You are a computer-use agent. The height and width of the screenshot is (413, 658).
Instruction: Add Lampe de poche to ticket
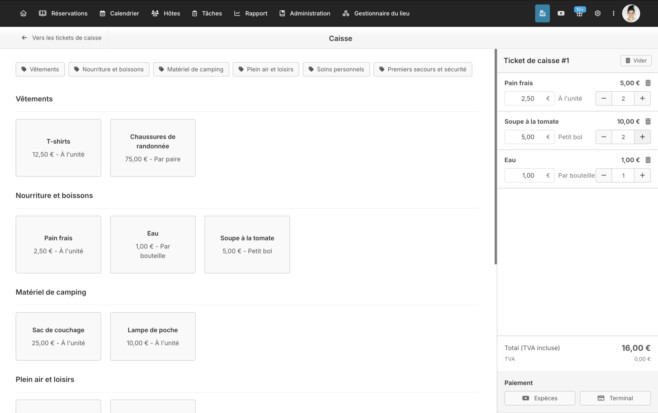(153, 336)
